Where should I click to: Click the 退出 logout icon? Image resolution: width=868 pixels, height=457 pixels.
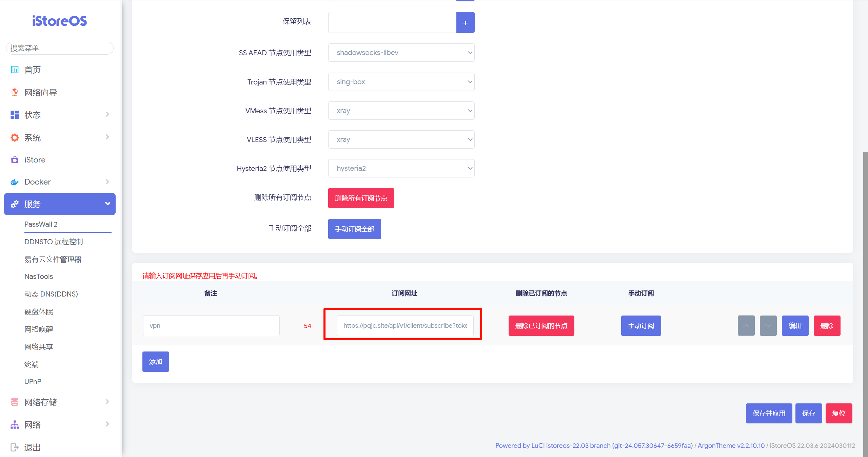click(x=15, y=447)
